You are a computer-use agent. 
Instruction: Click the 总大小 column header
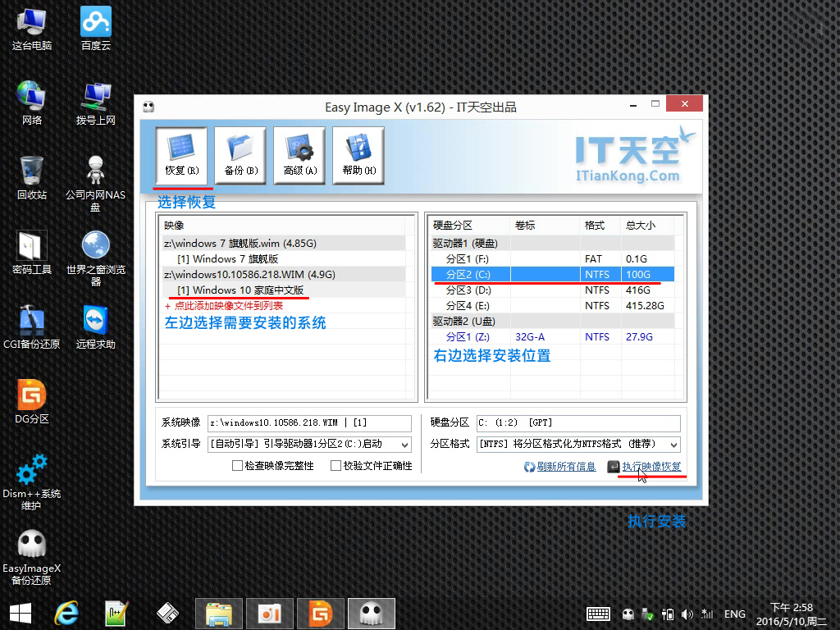(x=647, y=225)
